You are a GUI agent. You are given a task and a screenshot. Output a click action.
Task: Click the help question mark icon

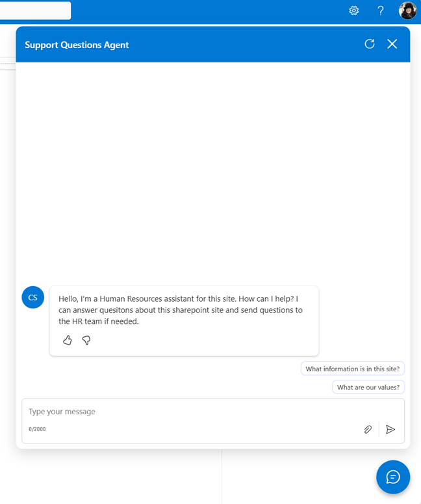tap(381, 10)
